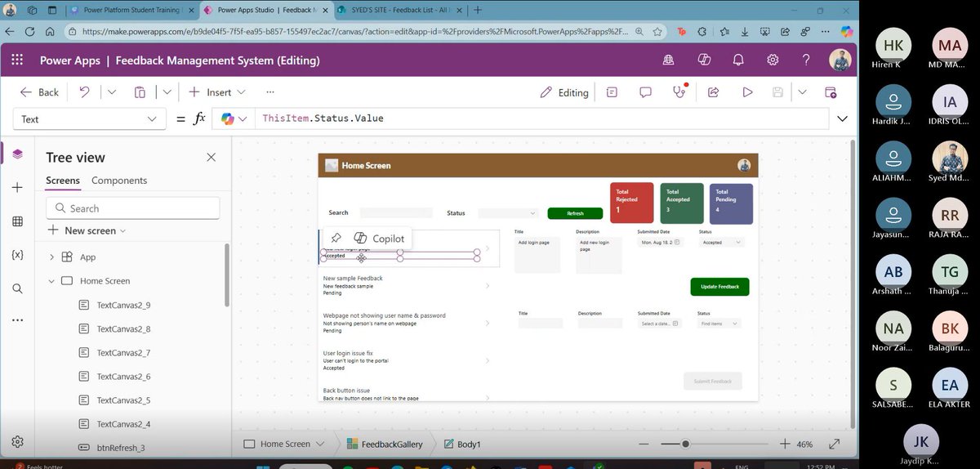Click the Undo arrow in command bar
This screenshot has height=469, width=980.
[84, 92]
